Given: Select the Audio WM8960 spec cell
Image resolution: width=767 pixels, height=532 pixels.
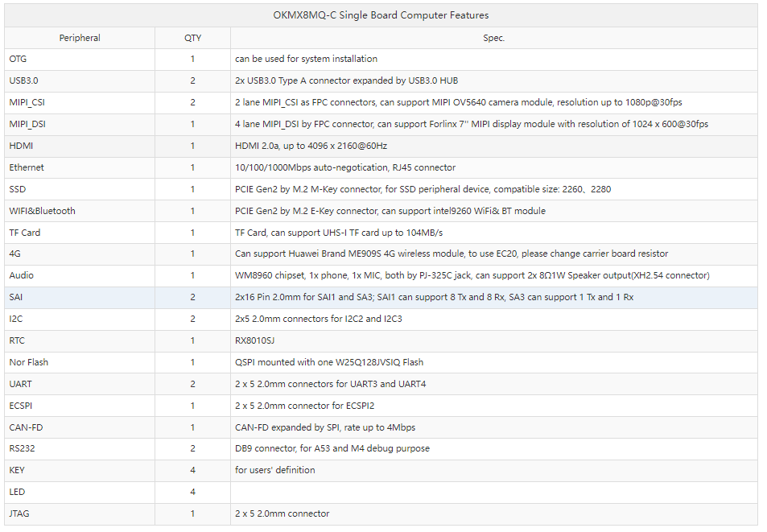Looking at the screenshot, I should pyautogui.click(x=493, y=275).
